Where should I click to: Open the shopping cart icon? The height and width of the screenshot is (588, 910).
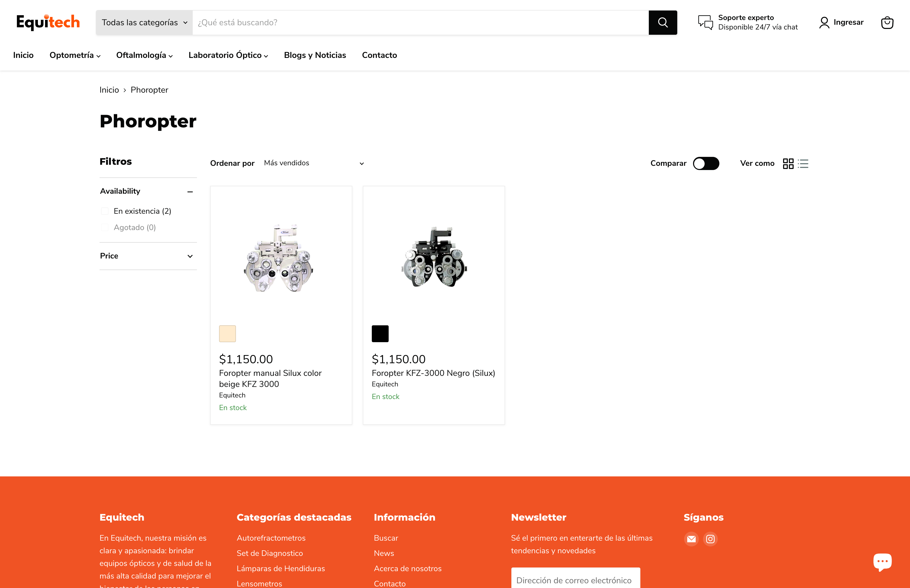pos(887,23)
